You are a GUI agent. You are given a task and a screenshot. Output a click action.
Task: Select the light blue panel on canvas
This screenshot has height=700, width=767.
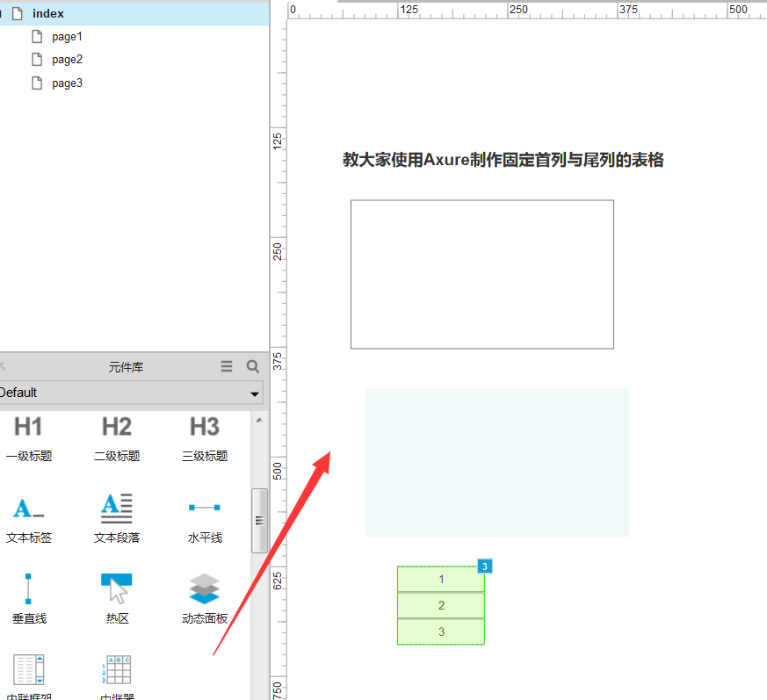(497, 463)
